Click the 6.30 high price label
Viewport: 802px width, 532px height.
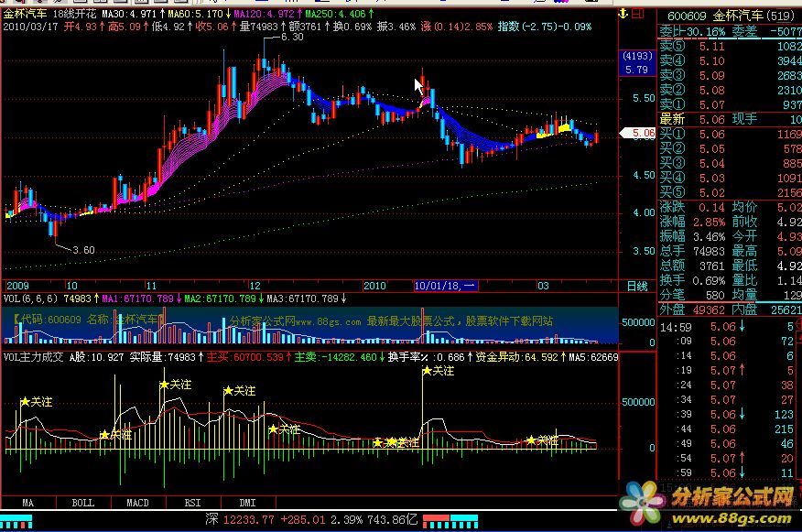tap(291, 38)
